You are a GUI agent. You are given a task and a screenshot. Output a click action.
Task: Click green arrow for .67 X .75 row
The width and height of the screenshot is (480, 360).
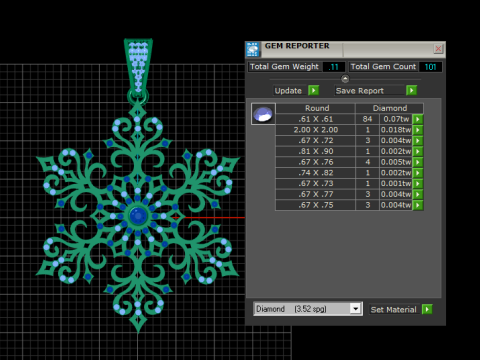(418, 205)
